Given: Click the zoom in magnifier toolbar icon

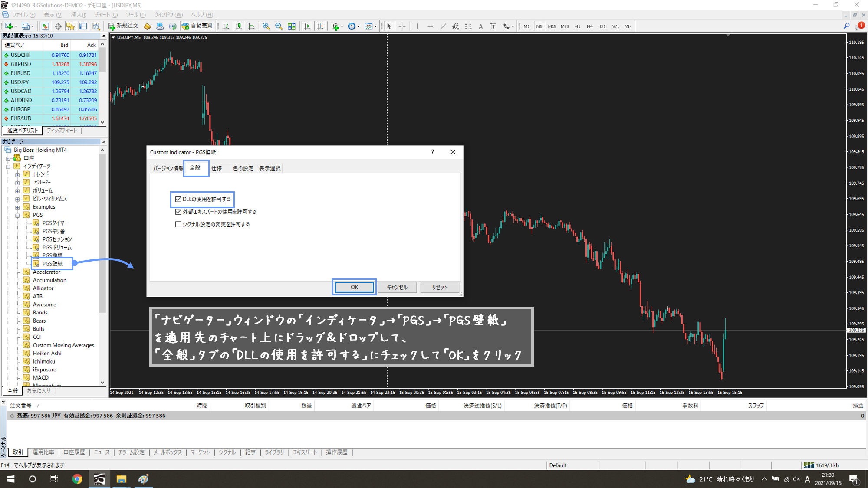Looking at the screenshot, I should pos(266,26).
